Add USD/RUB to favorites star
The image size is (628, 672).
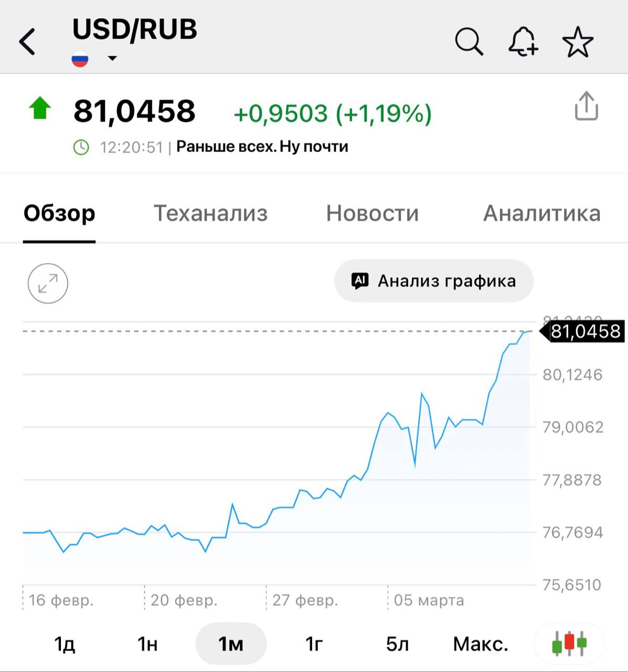click(x=577, y=42)
